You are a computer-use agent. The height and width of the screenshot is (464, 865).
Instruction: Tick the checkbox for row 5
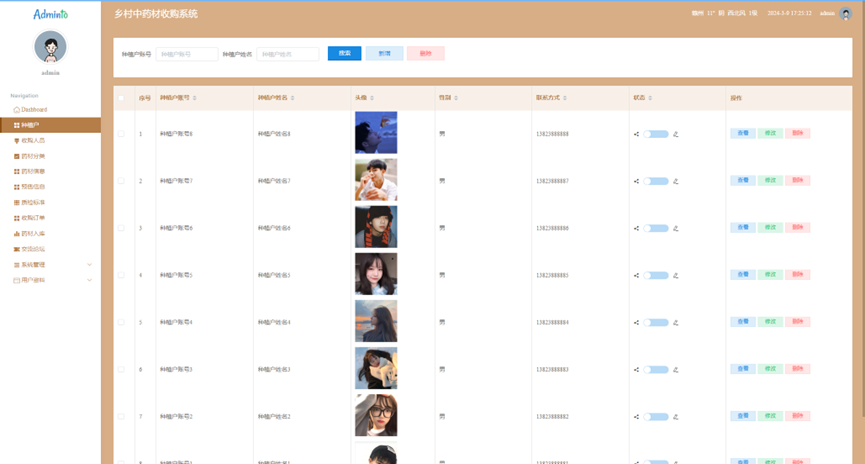point(121,322)
